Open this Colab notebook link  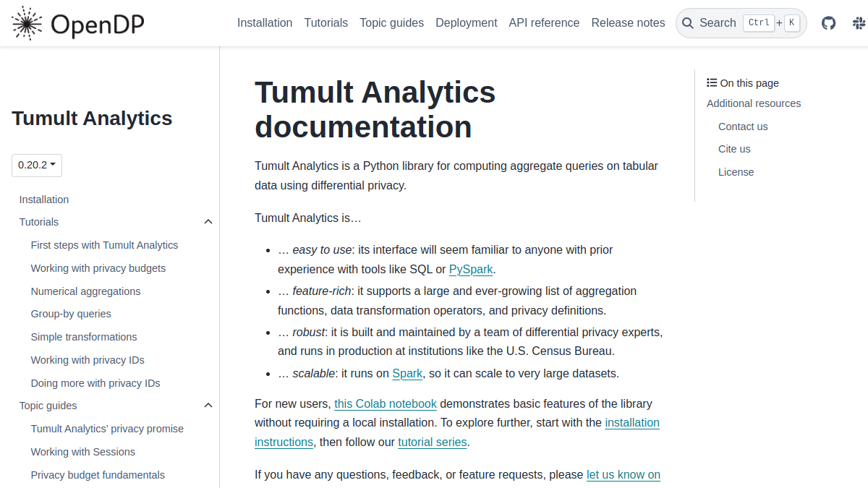pos(386,403)
